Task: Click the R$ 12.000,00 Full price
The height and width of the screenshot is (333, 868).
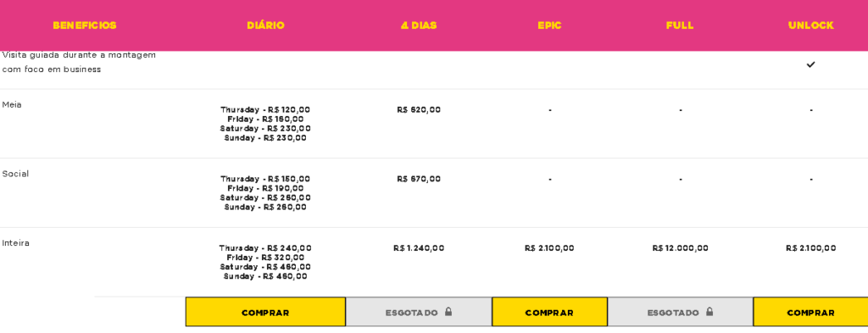Action: point(681,248)
